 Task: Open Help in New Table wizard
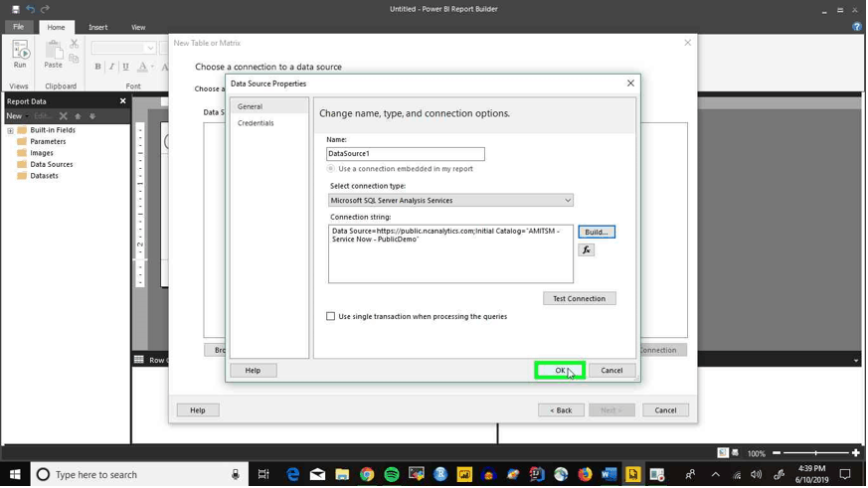(x=198, y=410)
